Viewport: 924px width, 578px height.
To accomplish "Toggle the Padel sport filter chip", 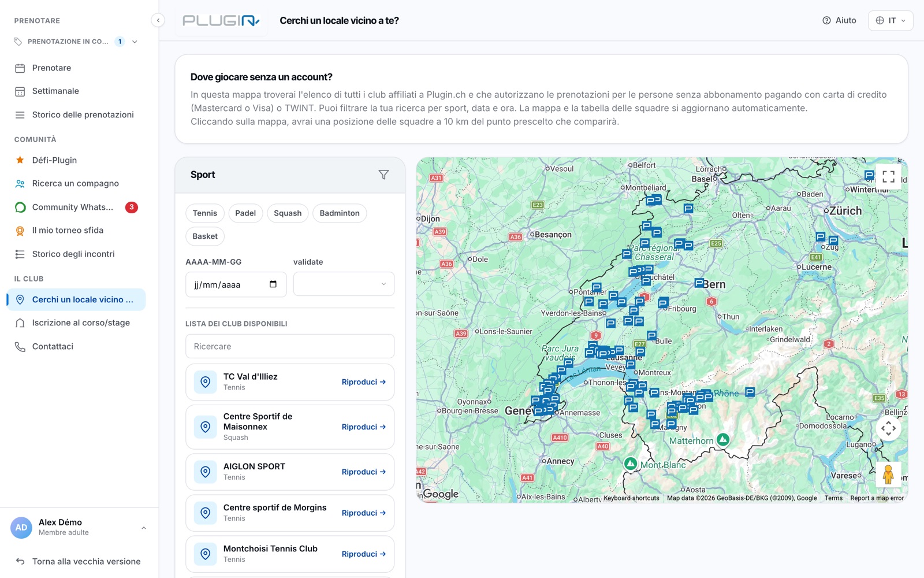I will [245, 213].
